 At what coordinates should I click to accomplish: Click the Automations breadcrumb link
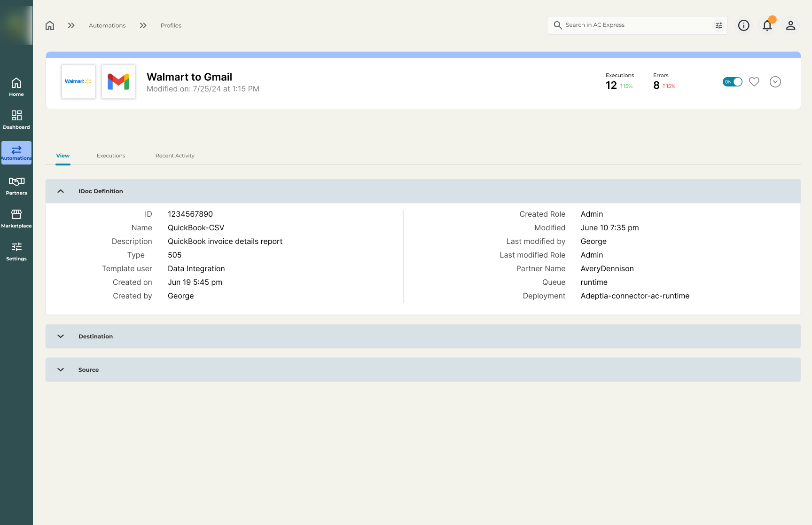tap(107, 25)
